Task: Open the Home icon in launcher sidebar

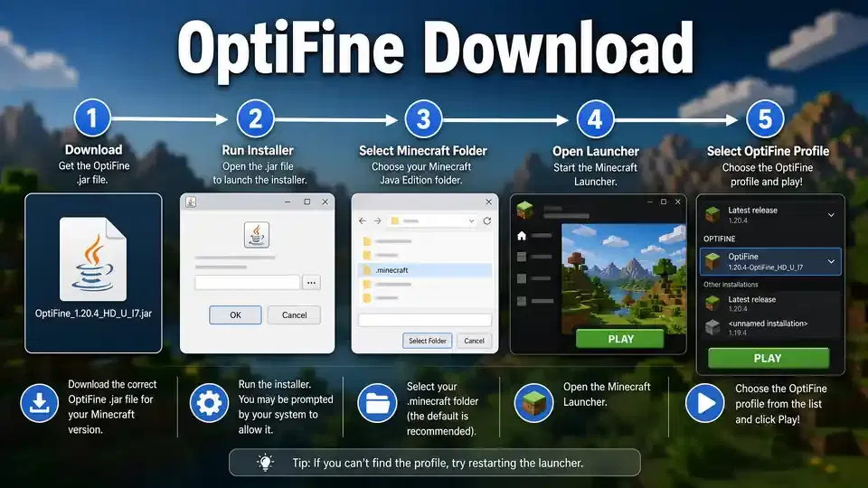Action: 522,236
